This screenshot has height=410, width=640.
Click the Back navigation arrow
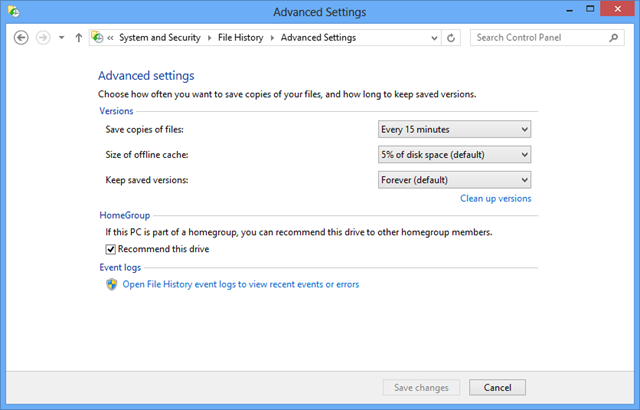click(x=21, y=38)
